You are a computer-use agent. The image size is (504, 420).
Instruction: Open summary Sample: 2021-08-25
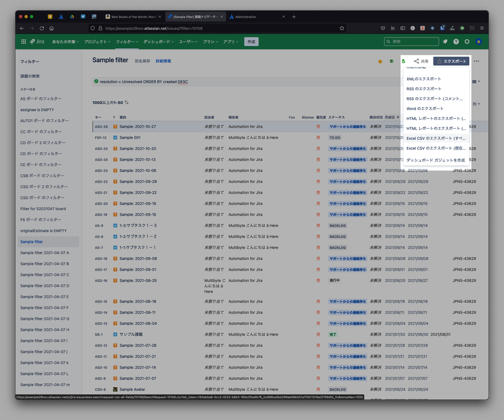point(138,280)
